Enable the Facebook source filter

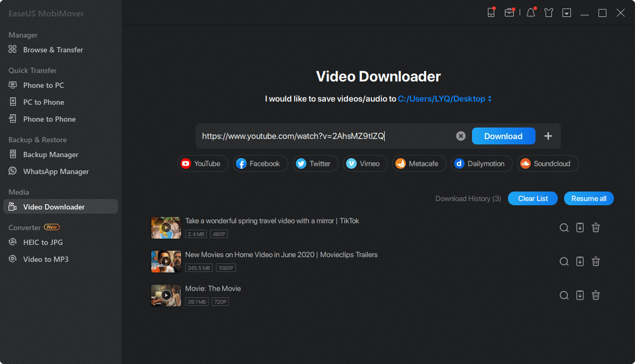pyautogui.click(x=260, y=163)
